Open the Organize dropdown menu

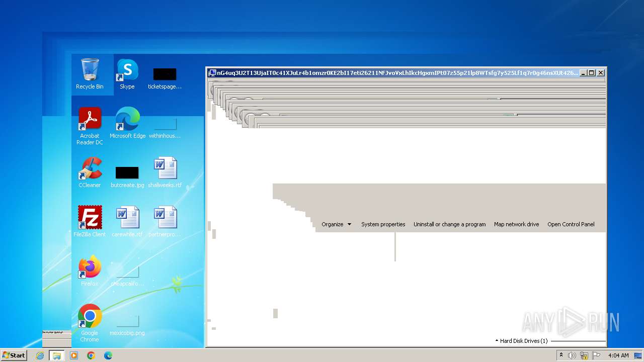pyautogui.click(x=336, y=224)
